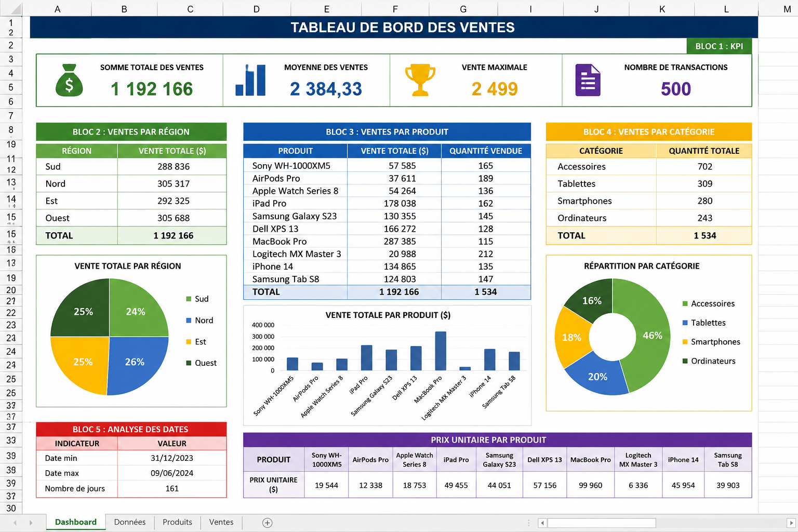Select Accessoires quantity cell '702'
The height and width of the screenshot is (532, 798).
(704, 167)
